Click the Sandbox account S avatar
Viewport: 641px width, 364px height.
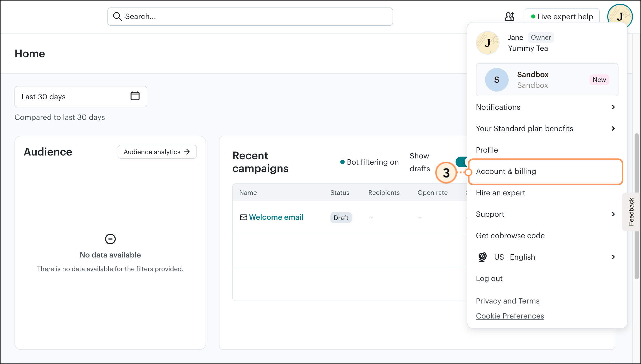[x=497, y=80]
